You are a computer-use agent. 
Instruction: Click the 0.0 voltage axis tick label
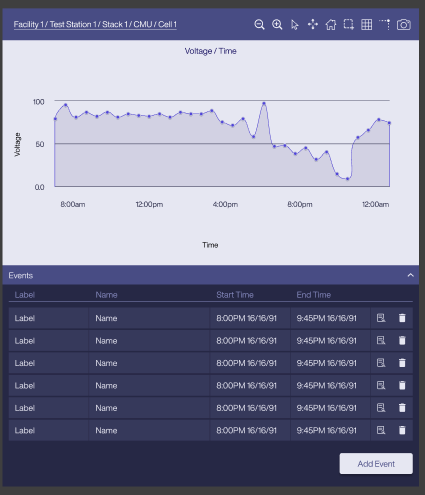(39, 187)
